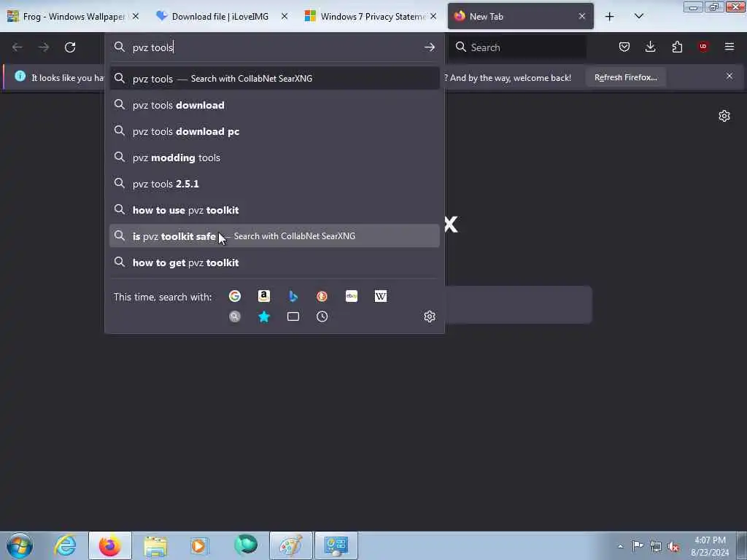Open search settings gear in dropdown
The width and height of the screenshot is (747, 560).
(430, 316)
